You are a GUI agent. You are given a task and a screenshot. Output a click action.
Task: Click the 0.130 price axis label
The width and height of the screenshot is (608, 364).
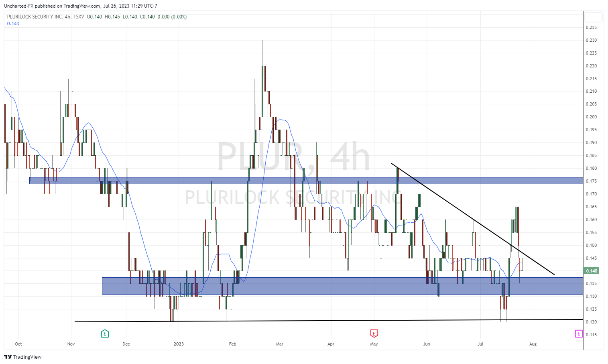click(x=591, y=296)
